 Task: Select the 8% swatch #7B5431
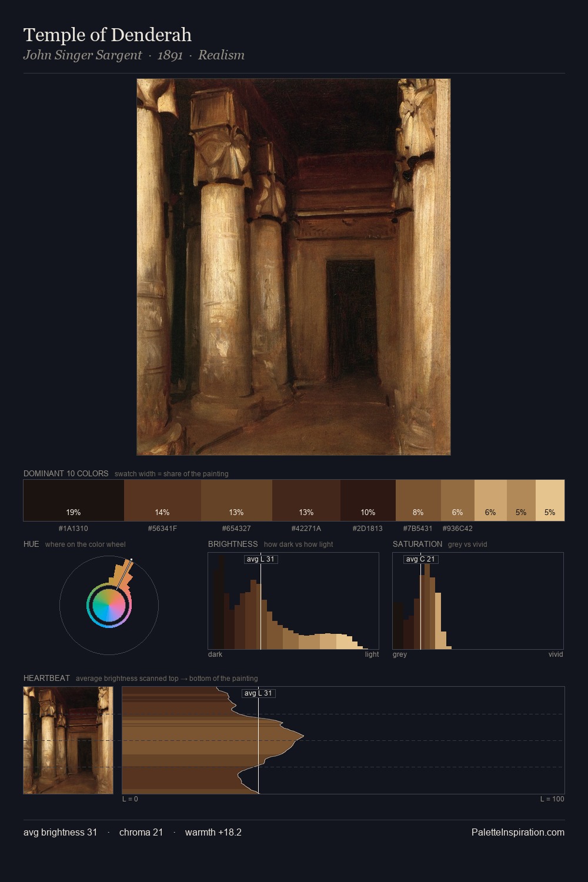418,500
